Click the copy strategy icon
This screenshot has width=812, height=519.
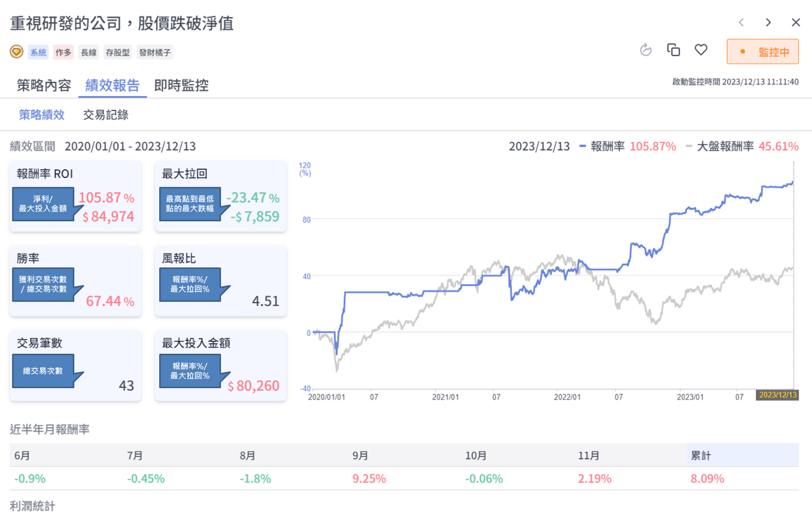pos(673,50)
